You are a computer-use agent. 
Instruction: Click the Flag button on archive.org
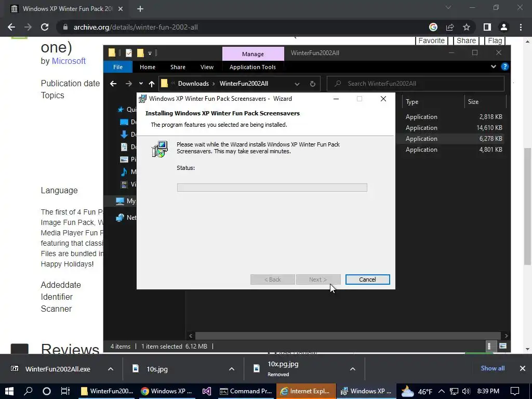495,41
